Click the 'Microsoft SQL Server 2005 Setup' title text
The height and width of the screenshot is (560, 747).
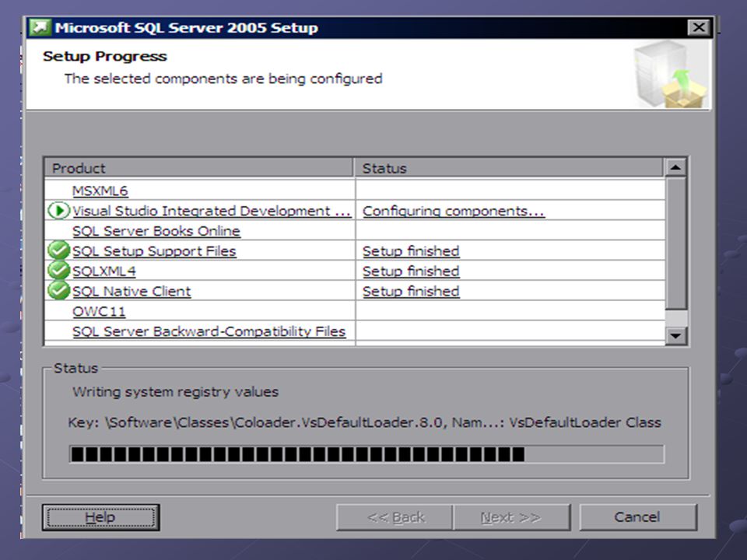click(186, 28)
